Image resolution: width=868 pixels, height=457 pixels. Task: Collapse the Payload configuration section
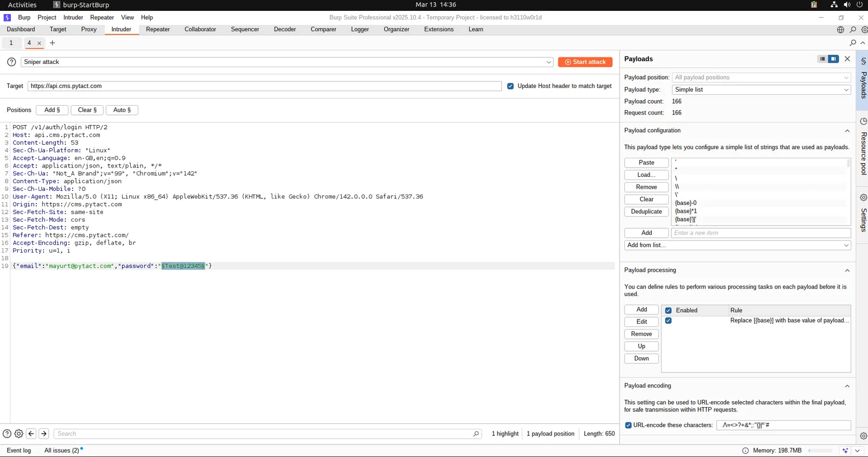(x=847, y=131)
